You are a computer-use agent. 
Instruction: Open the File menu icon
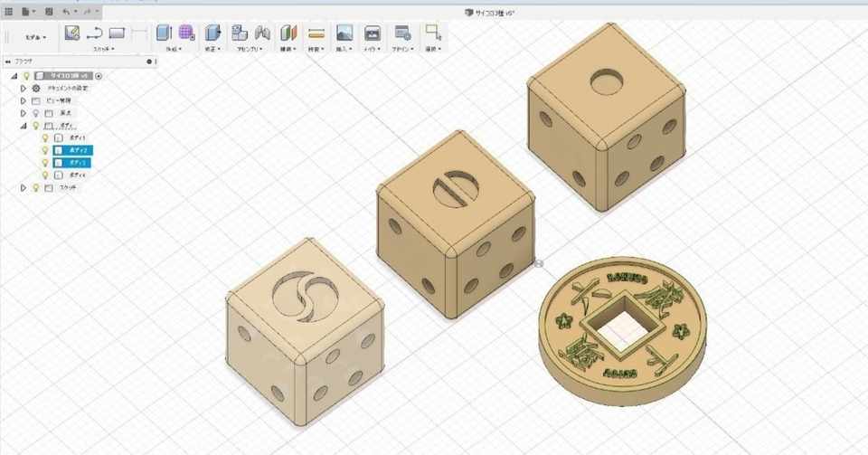tap(26, 11)
